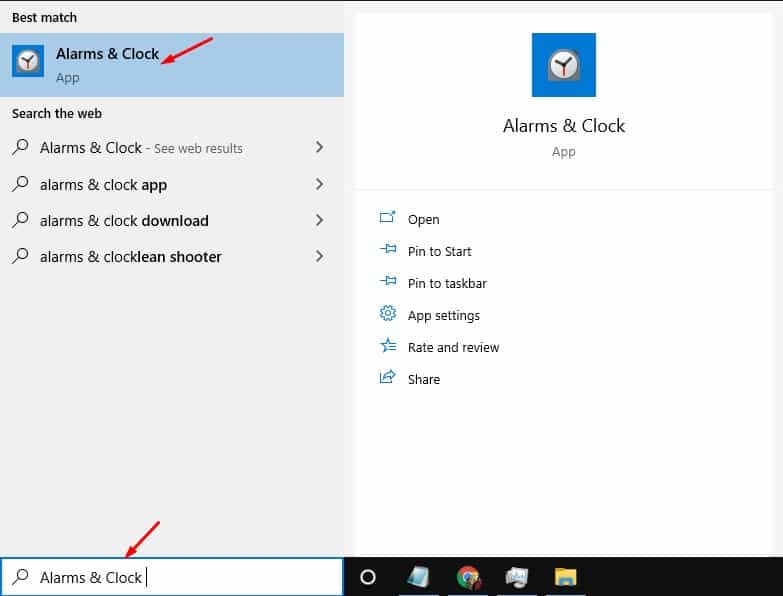Click the search box containing 'Alarms & Clock'

click(172, 577)
